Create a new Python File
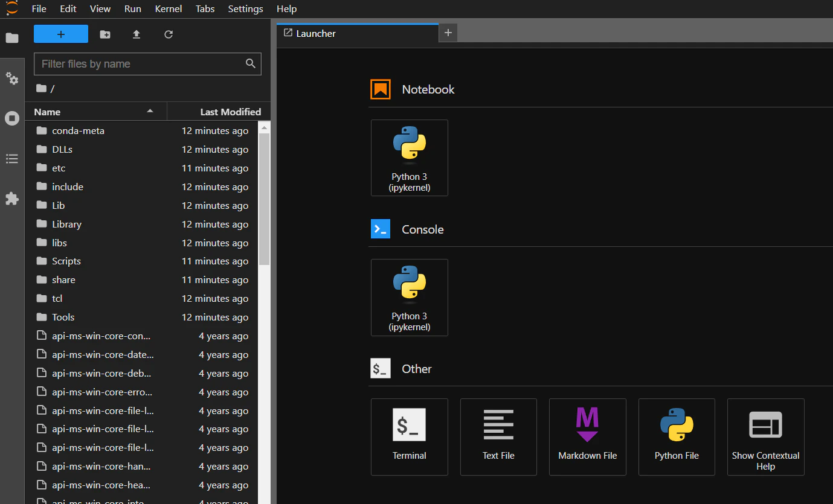 click(x=677, y=436)
